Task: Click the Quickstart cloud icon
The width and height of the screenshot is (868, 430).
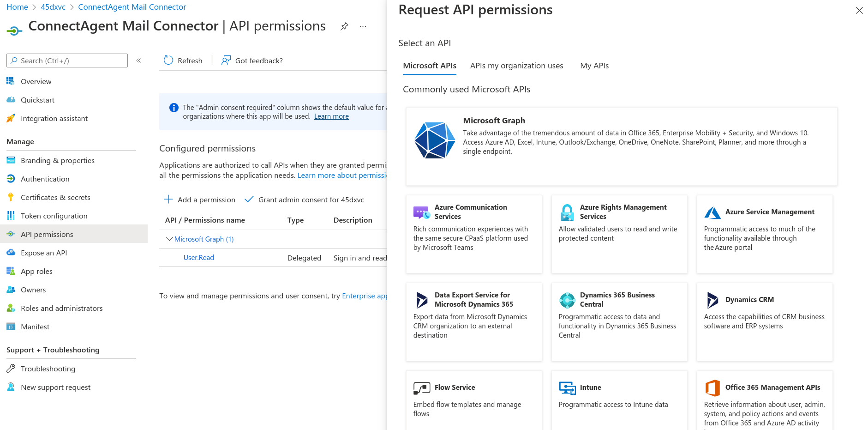Action: 11,100
